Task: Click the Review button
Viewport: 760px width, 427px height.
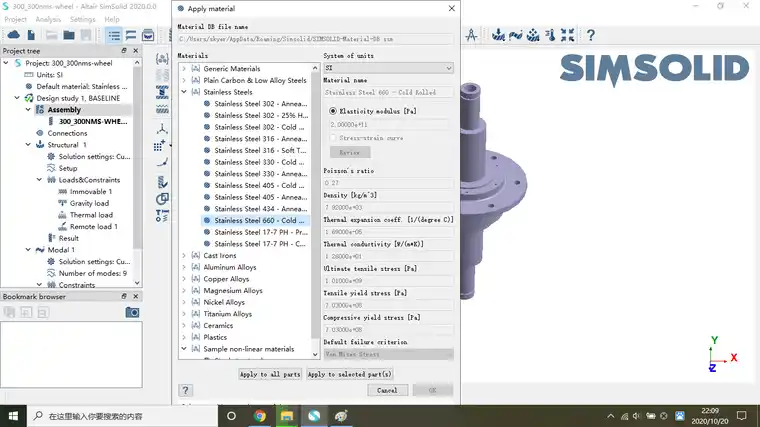Action: pos(350,152)
